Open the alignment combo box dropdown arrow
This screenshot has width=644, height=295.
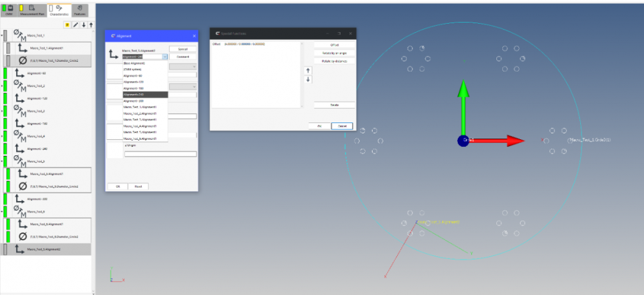coord(165,57)
